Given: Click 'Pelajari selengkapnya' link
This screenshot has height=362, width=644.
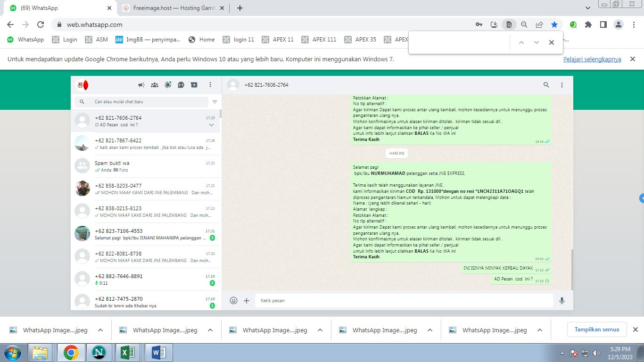Looking at the screenshot, I should (592, 59).
